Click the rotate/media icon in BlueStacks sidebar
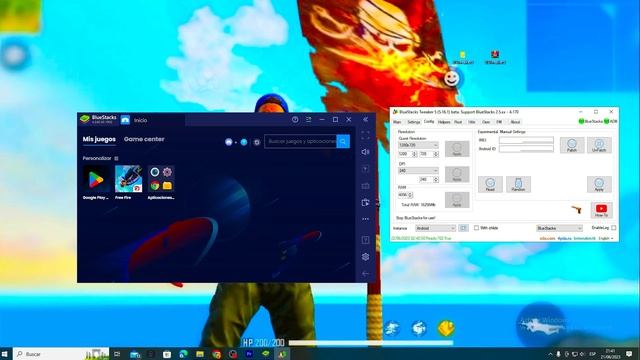The image size is (640, 360). [365, 202]
